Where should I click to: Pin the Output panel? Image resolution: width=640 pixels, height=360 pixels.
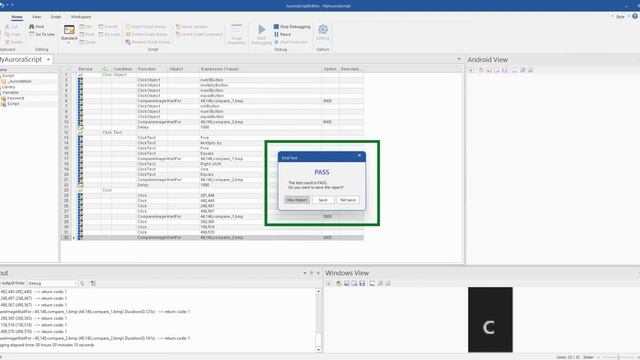(311, 273)
